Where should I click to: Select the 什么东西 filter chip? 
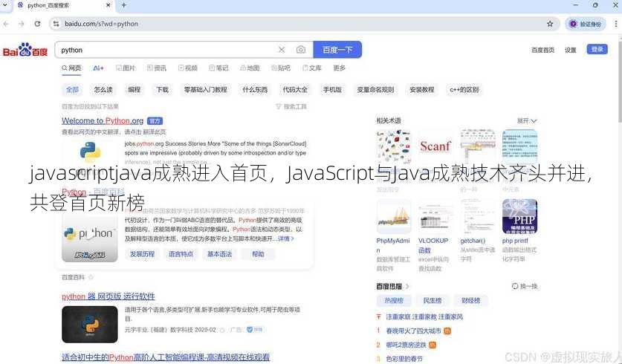255,90
